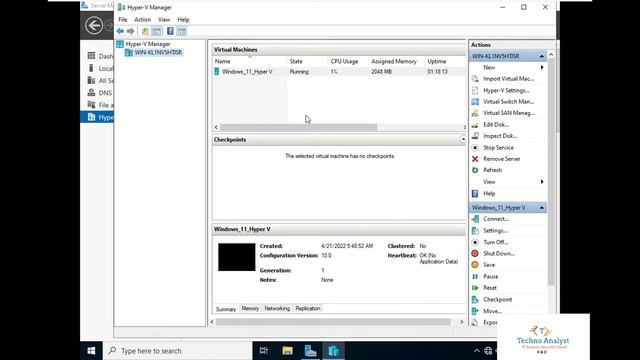Viewport: 640px width, 360px height.
Task: Pause the virtual machine
Action: [x=491, y=276]
